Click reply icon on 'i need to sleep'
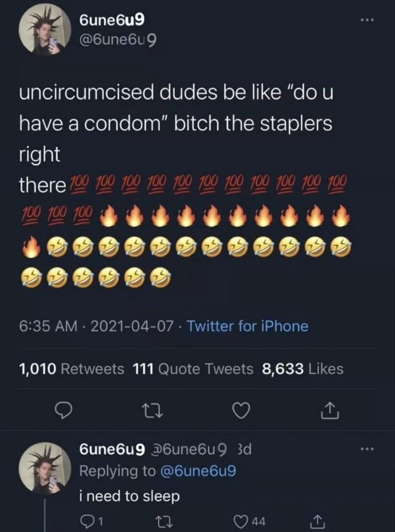This screenshot has height=532, width=395. click(x=92, y=521)
